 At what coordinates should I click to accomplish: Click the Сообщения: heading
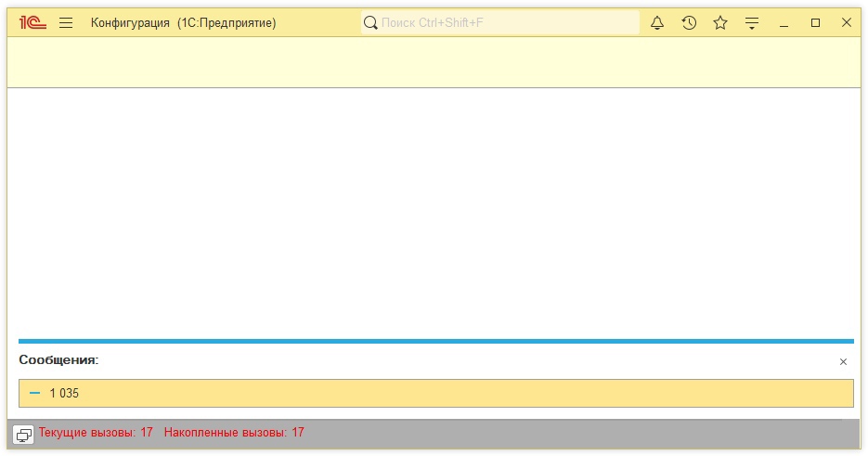tap(58, 360)
